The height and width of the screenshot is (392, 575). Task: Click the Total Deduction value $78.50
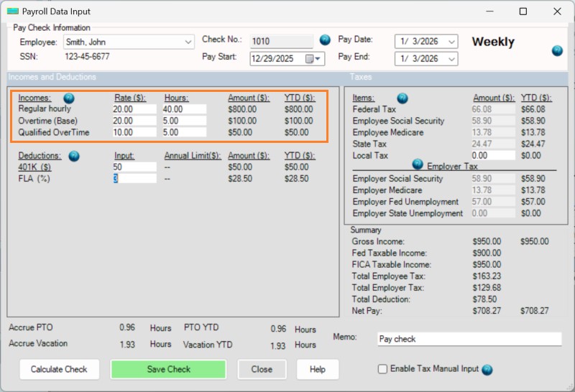[x=484, y=299]
